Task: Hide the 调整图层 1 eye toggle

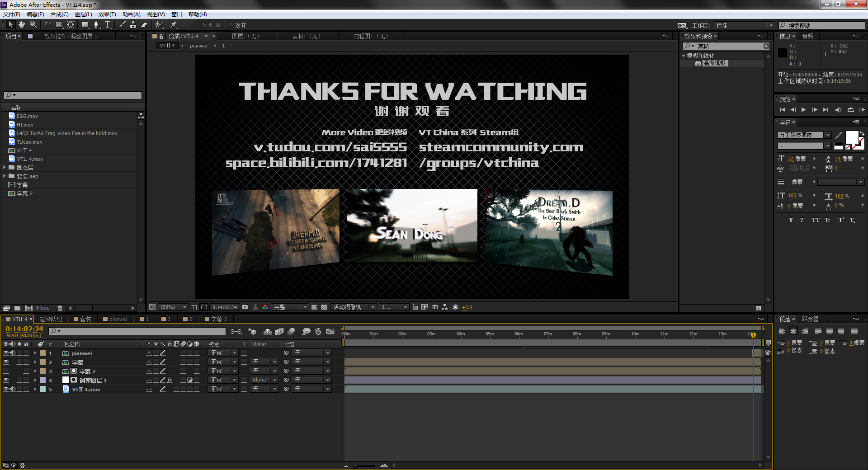Action: 6,380
